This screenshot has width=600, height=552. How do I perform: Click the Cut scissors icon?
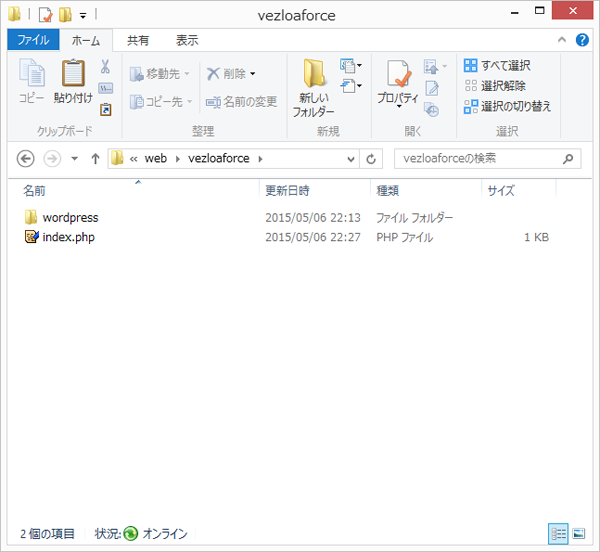[x=105, y=67]
